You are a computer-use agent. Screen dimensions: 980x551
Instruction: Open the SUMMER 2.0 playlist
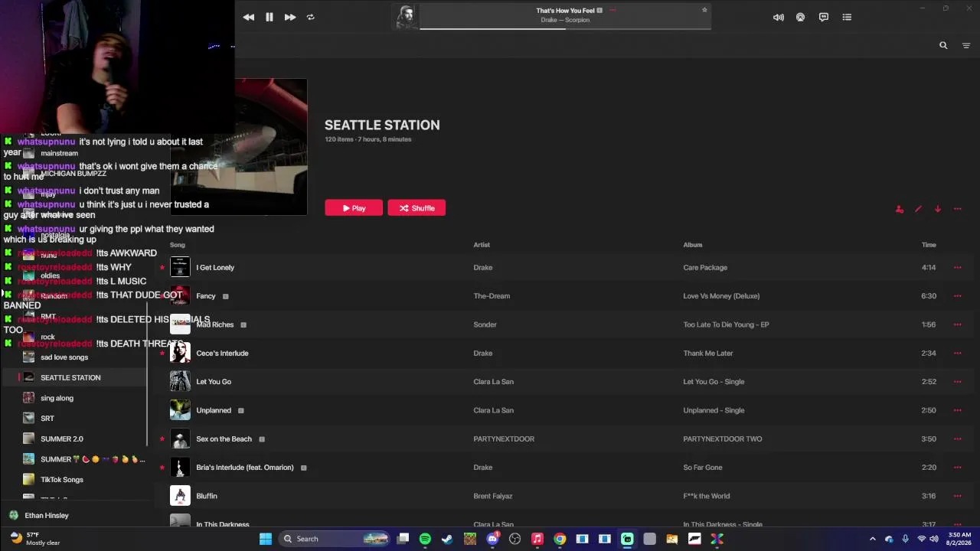pyautogui.click(x=61, y=439)
